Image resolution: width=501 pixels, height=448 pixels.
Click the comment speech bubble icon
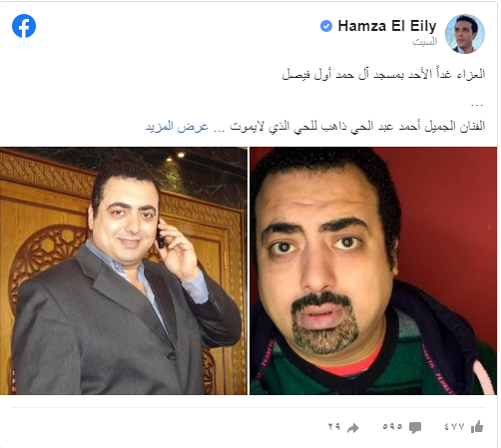pyautogui.click(x=415, y=427)
